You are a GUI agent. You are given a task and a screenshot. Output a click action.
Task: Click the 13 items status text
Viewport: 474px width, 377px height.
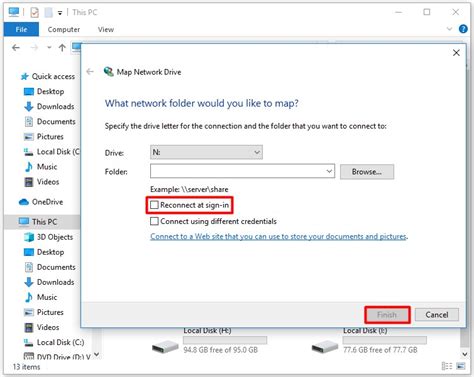click(x=26, y=367)
